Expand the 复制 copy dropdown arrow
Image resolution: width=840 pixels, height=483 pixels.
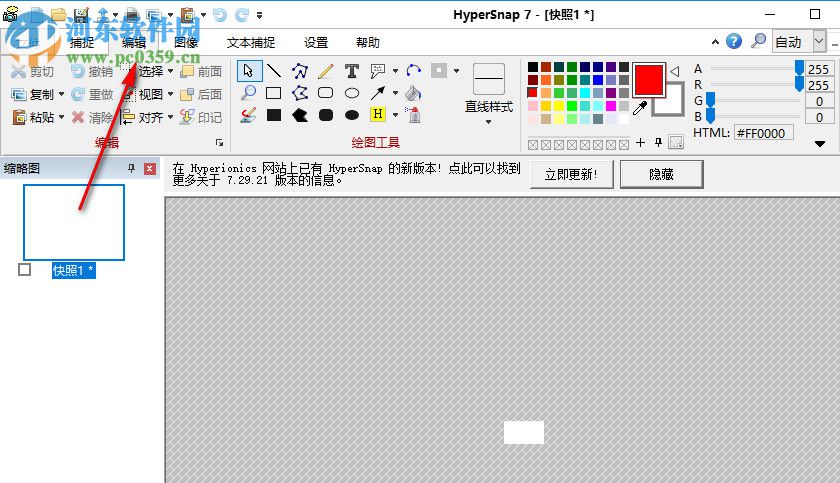pos(61,94)
